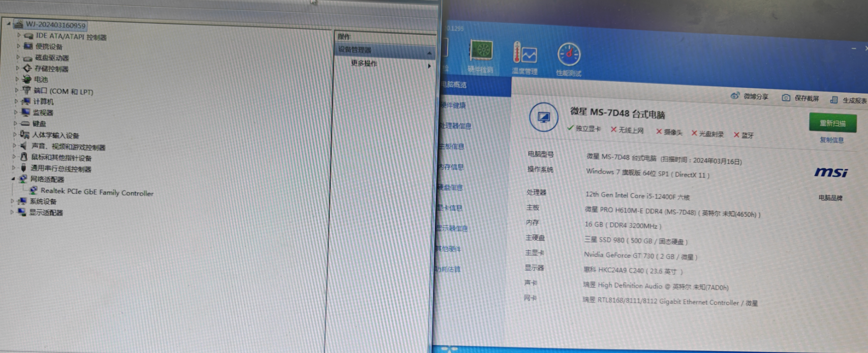
Task: Click the red X beside 蓝牙
Action: pos(736,134)
